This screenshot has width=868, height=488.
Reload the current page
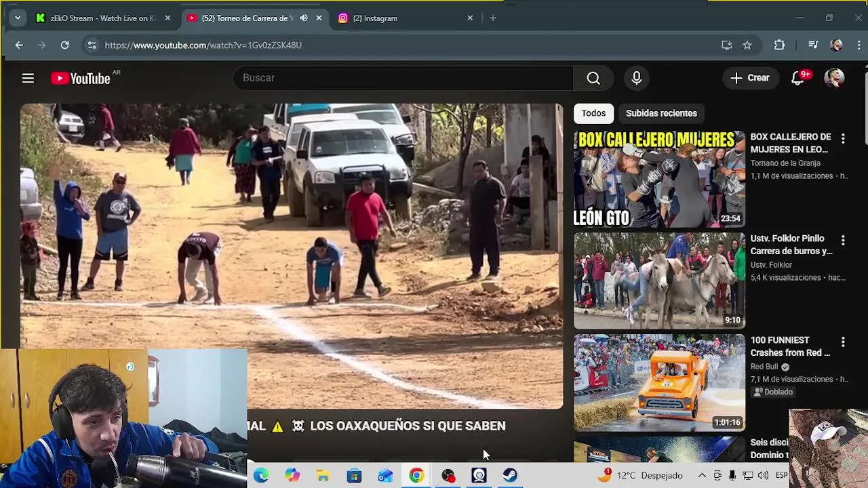(x=64, y=45)
